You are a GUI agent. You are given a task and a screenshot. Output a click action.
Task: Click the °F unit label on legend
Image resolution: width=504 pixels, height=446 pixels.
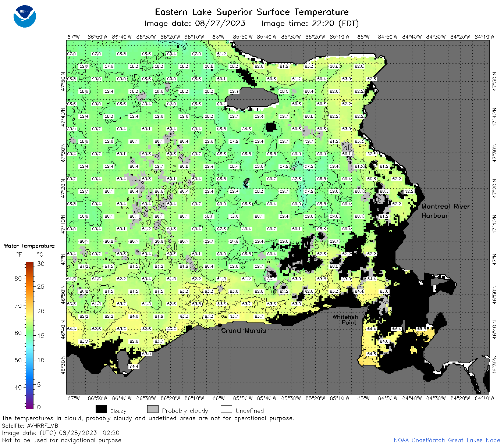pos(19,254)
